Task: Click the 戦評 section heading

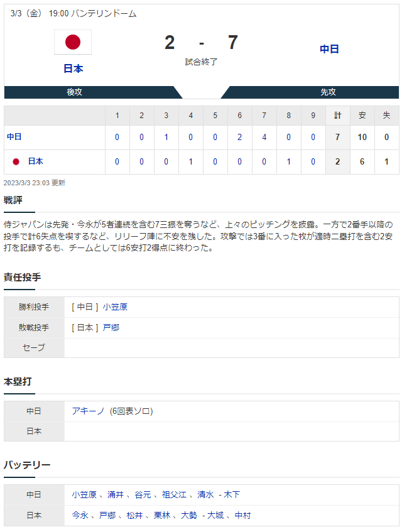Action: (13, 200)
